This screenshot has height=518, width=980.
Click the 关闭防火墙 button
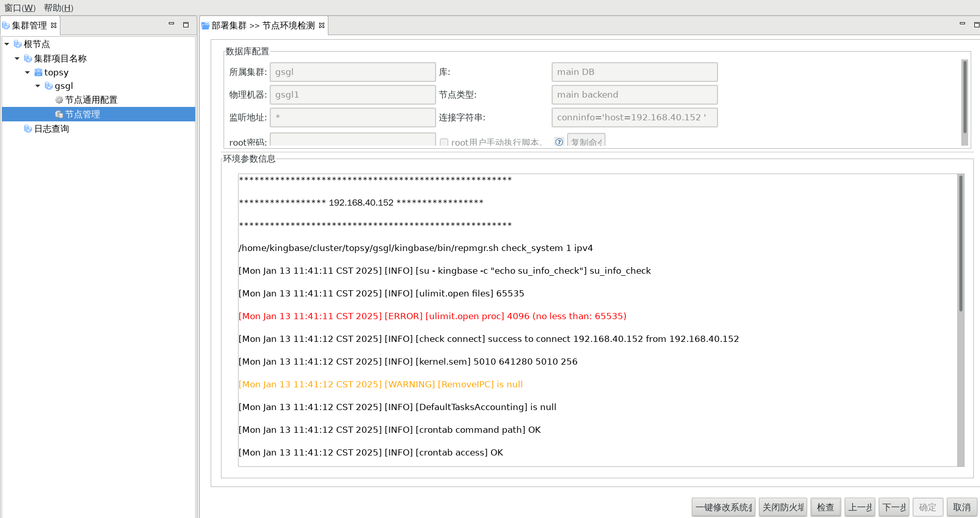(783, 507)
